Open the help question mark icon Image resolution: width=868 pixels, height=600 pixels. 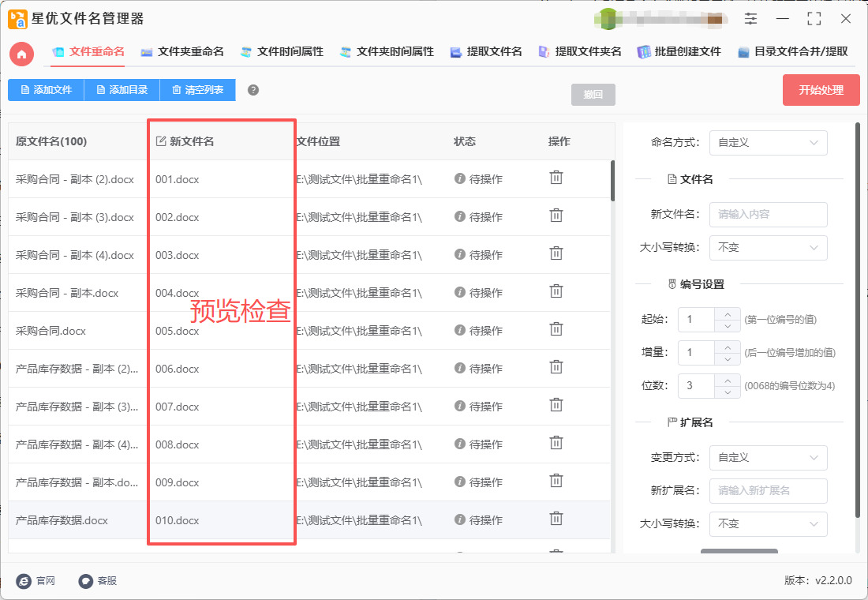[x=253, y=90]
